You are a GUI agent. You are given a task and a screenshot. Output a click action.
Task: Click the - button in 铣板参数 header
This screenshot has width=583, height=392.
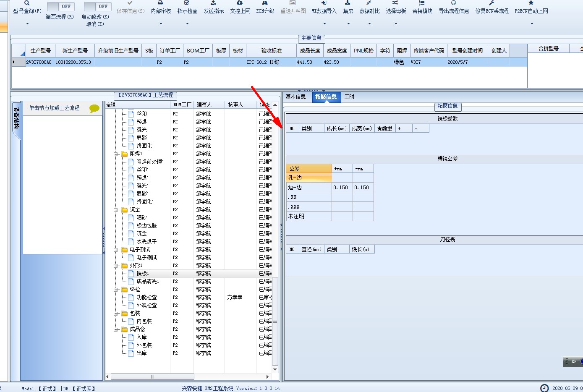[421, 128]
